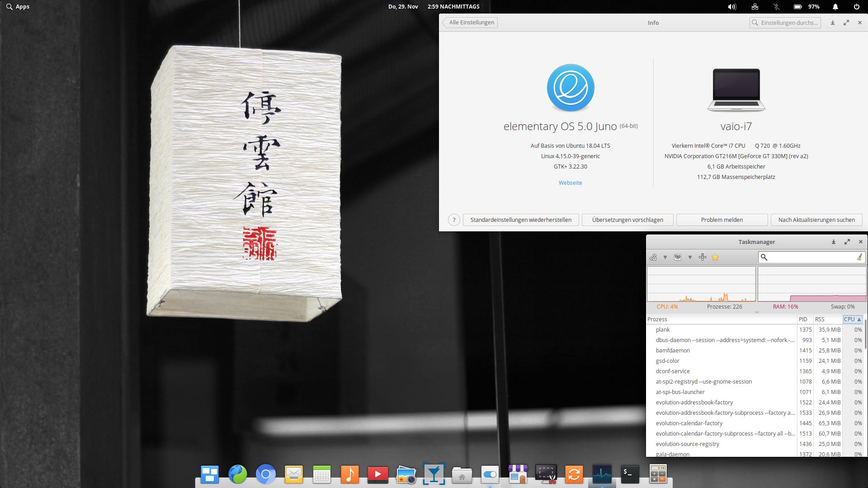Click Nach Aktualisierungen suchen button
The height and width of the screenshot is (488, 868).
(x=816, y=220)
